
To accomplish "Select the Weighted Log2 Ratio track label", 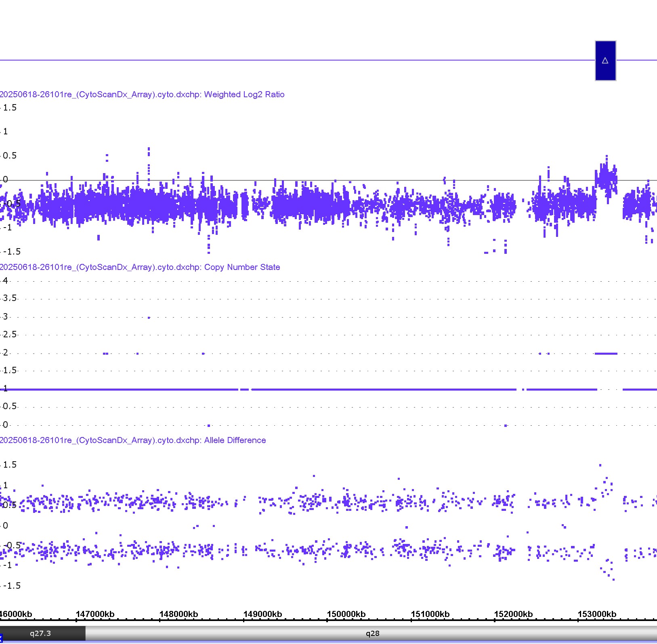I will 142,94.
